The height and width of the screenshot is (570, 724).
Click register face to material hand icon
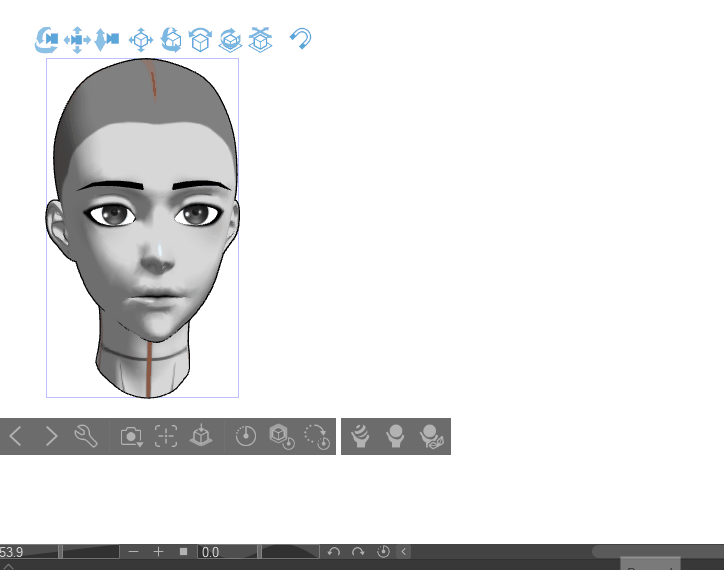395,436
